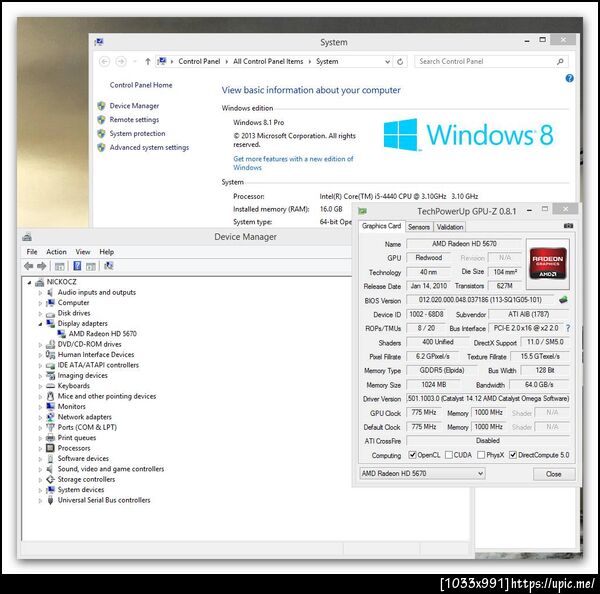This screenshot has width=600, height=594.
Task: Expand Sound, video and game controllers node
Action: click(x=40, y=469)
